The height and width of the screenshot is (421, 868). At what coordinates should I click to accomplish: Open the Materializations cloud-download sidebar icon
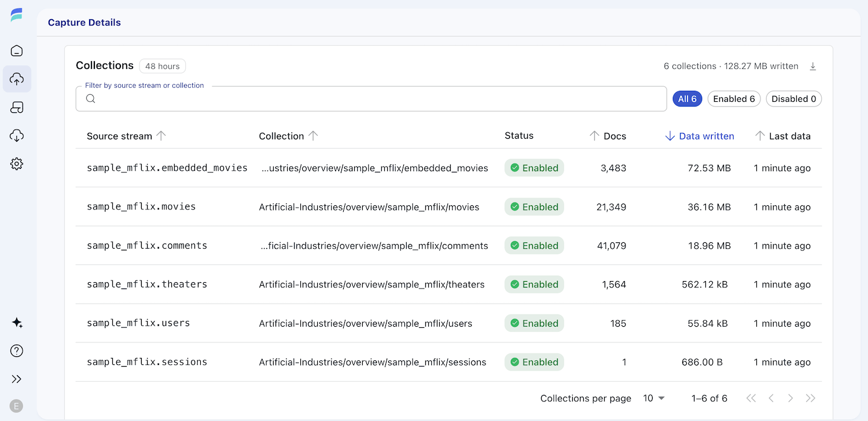[17, 136]
